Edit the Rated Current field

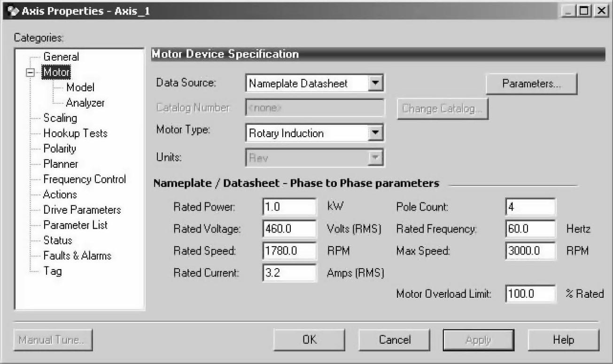[289, 273]
